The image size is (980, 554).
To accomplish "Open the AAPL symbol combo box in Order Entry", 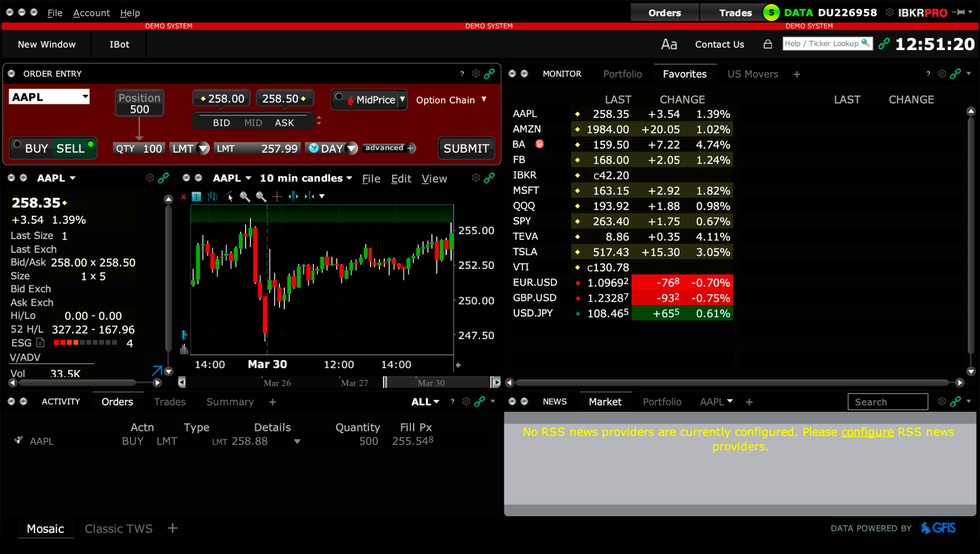I will (x=49, y=97).
